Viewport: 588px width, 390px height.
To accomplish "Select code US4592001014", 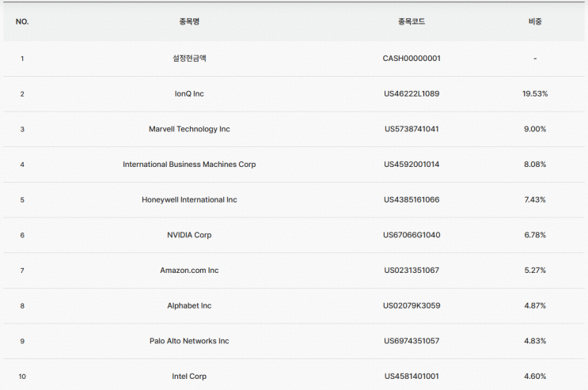I will pos(412,165).
